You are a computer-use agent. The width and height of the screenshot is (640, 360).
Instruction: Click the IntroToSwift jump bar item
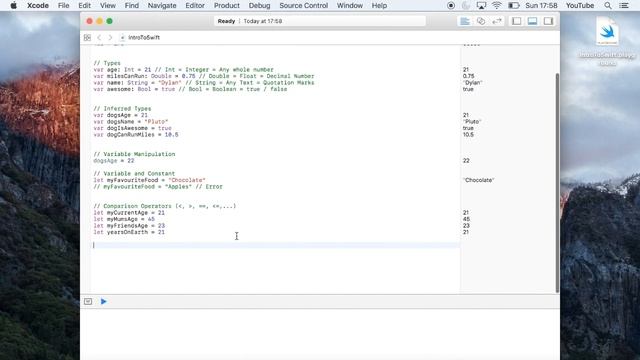point(140,38)
